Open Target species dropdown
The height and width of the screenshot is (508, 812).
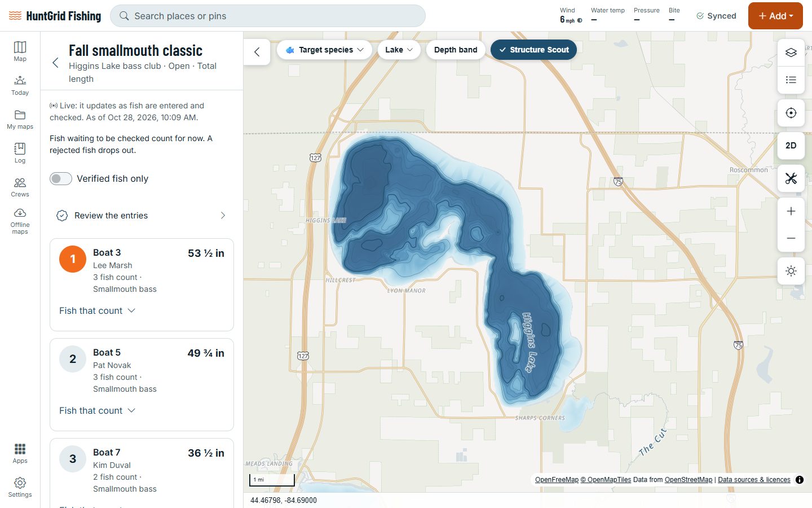tap(324, 50)
